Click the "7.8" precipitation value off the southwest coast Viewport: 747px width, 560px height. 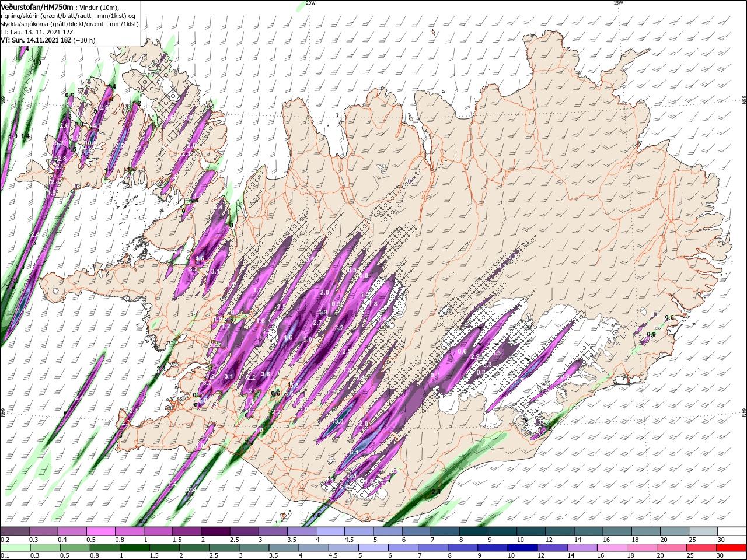pyautogui.click(x=189, y=494)
